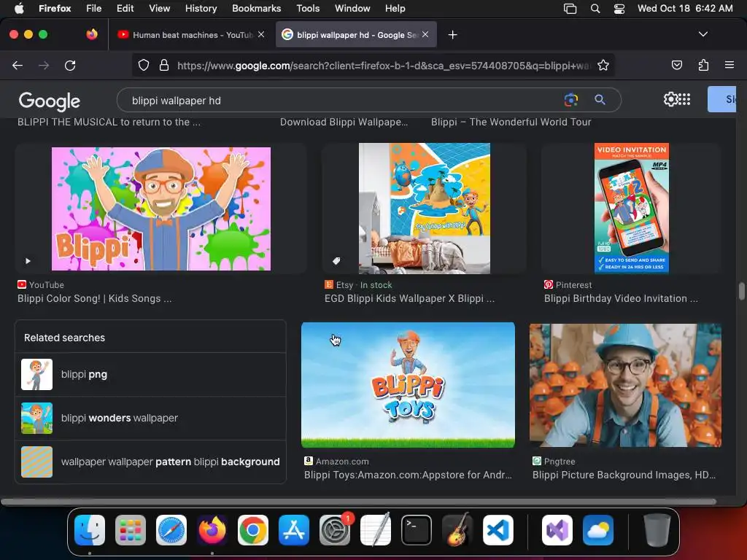Open Finder from the dock
This screenshot has width=747, height=560.
click(90, 530)
